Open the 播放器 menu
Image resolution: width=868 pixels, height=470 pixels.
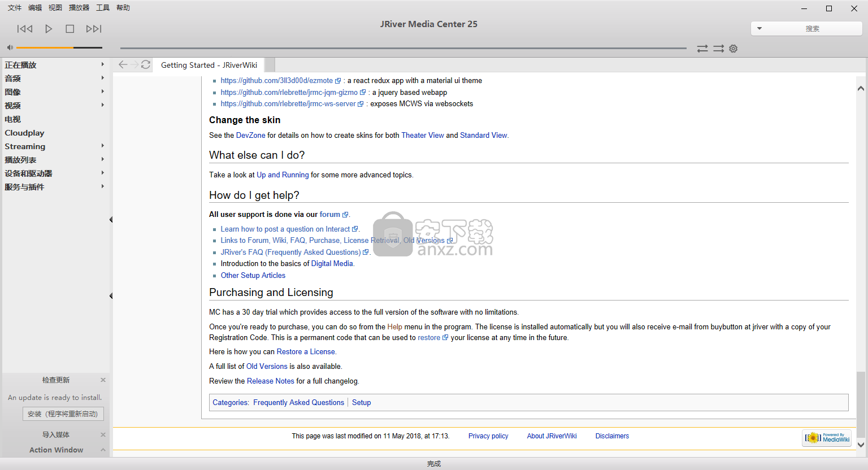tap(79, 8)
